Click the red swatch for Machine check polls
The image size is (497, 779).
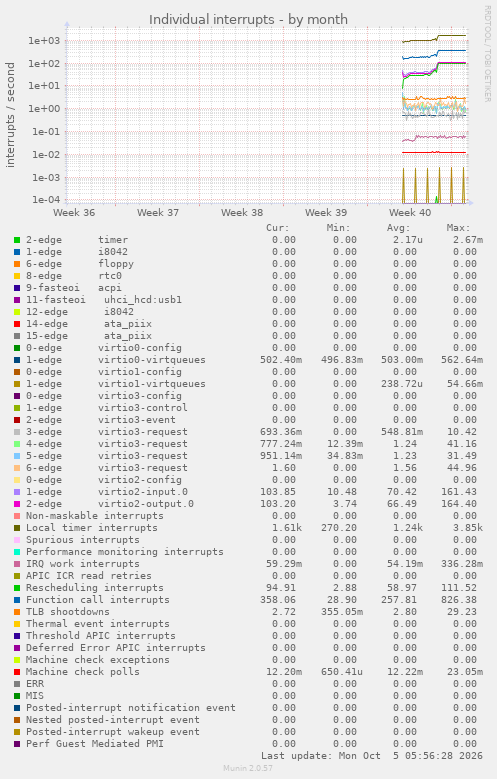[x=17, y=672]
